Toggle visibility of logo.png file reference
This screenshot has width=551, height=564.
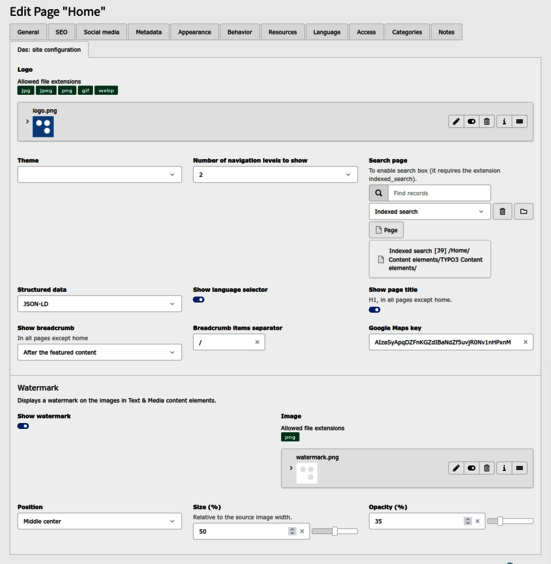point(471,122)
